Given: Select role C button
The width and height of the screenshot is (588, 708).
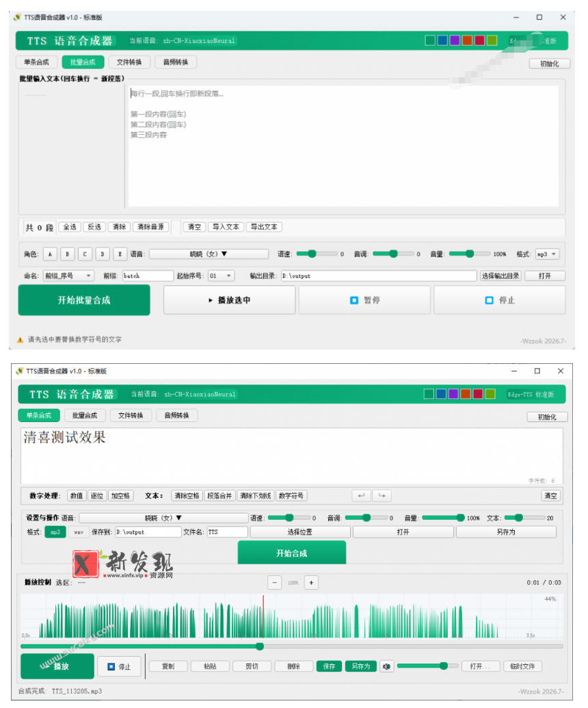Looking at the screenshot, I should (x=85, y=254).
